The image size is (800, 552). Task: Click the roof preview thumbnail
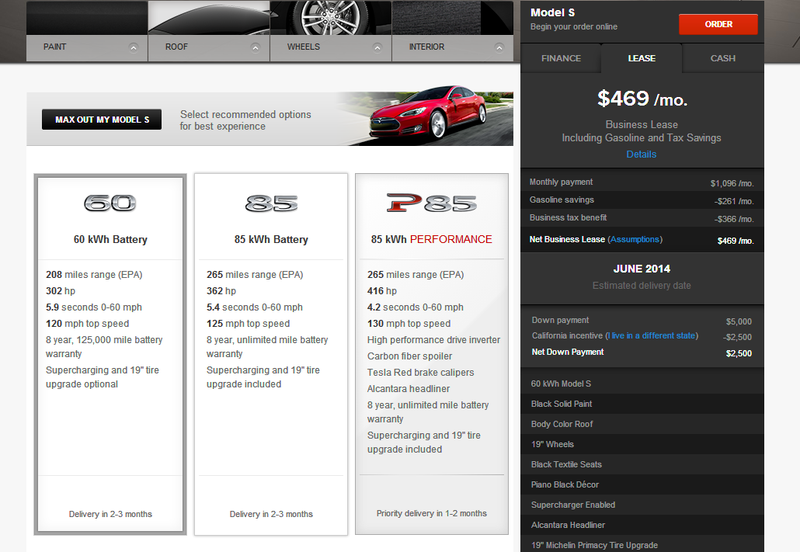coord(209,18)
